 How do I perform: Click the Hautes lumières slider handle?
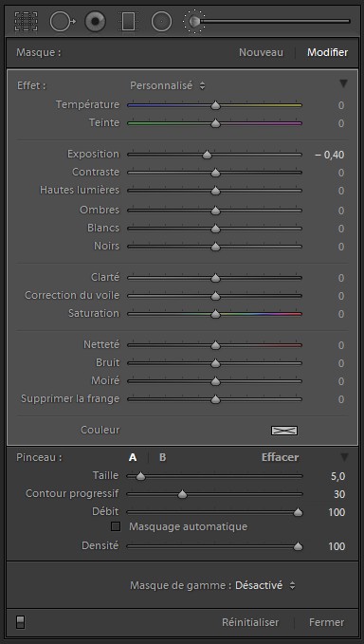tap(215, 192)
